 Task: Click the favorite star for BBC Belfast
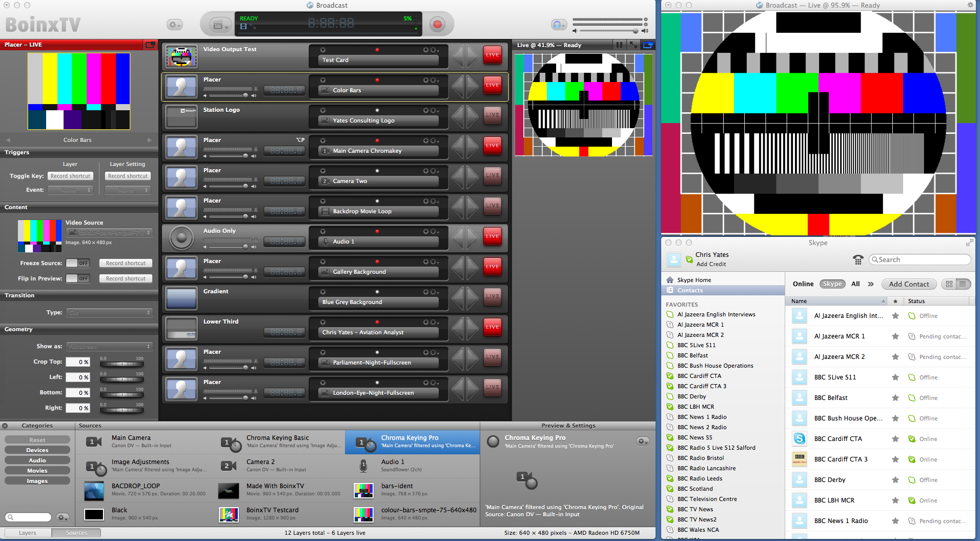(895, 398)
